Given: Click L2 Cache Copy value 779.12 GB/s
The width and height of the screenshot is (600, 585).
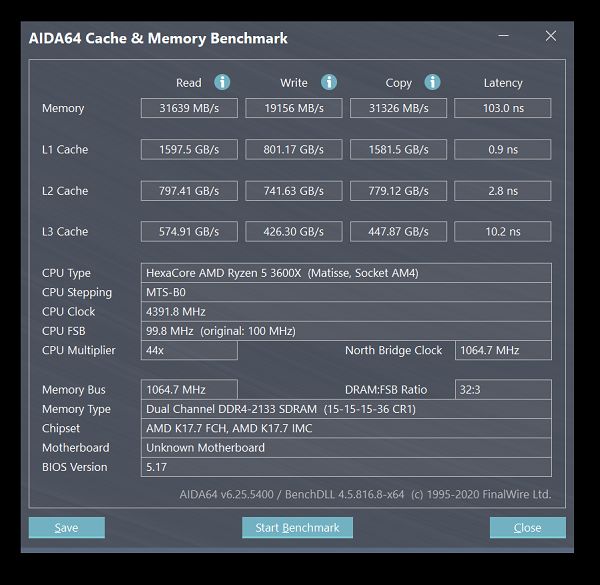Looking at the screenshot, I should point(398,191).
